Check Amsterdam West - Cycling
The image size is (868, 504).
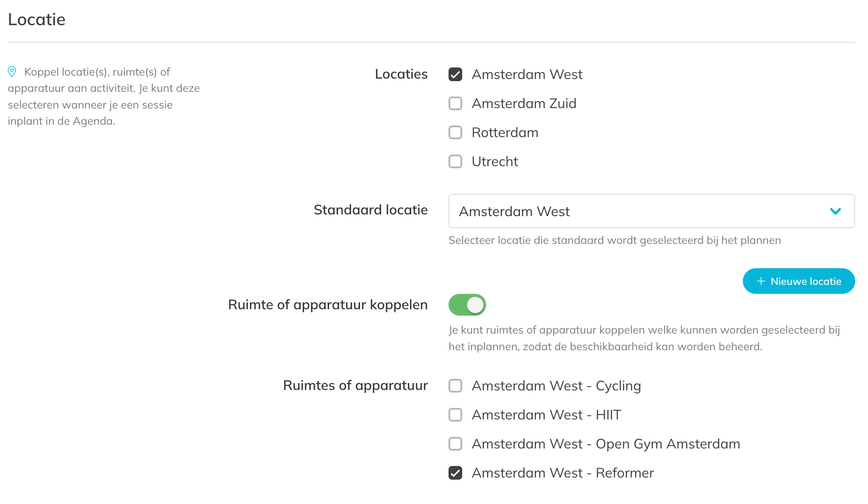[455, 386]
